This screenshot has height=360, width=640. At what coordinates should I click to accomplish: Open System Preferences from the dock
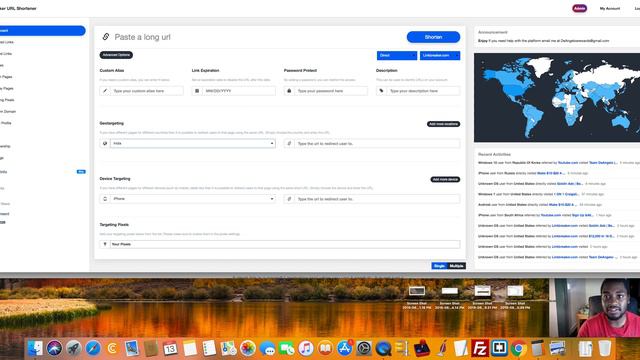click(364, 348)
